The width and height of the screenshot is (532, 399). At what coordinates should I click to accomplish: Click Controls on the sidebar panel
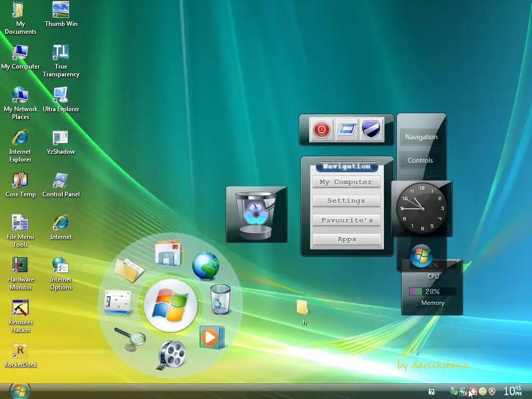420,161
